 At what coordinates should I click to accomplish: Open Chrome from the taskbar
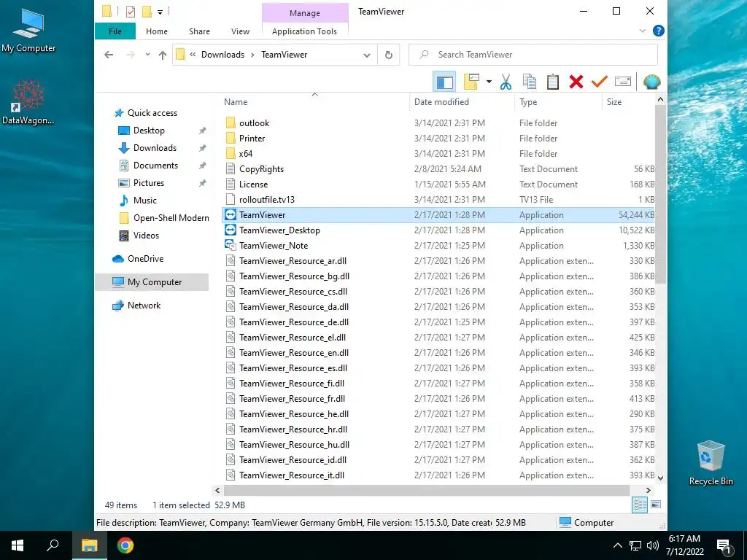click(x=125, y=545)
